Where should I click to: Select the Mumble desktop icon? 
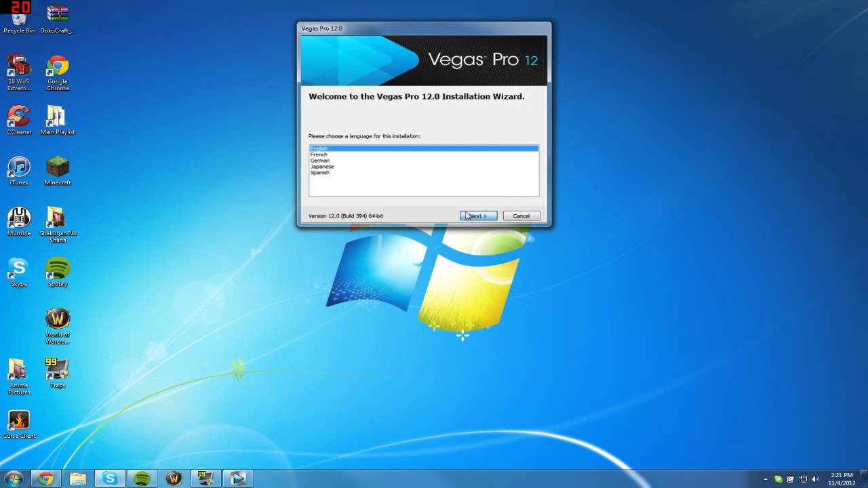click(19, 222)
